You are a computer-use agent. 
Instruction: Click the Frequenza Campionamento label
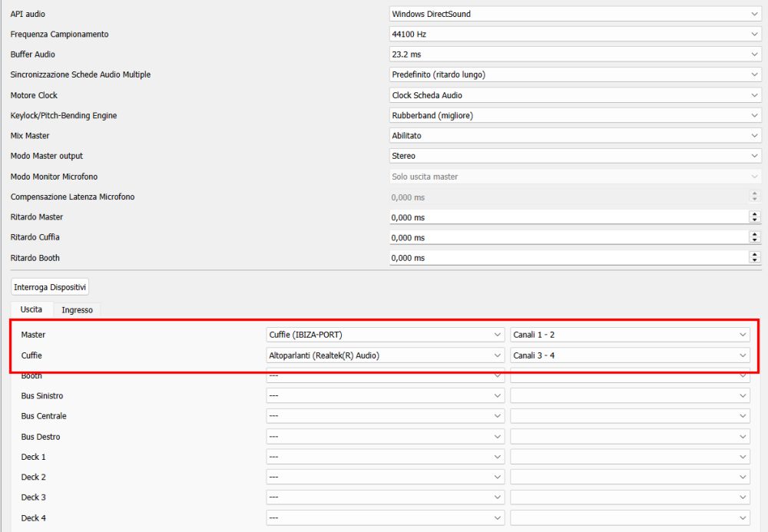click(x=59, y=35)
